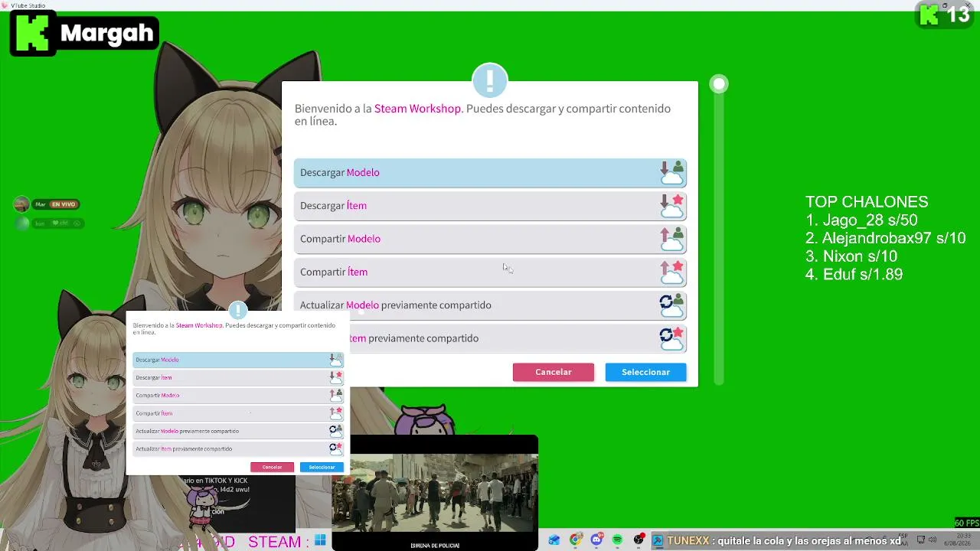This screenshot has height=551, width=980.
Task: Click the download-model cloud icon in the large dialog
Action: (672, 173)
